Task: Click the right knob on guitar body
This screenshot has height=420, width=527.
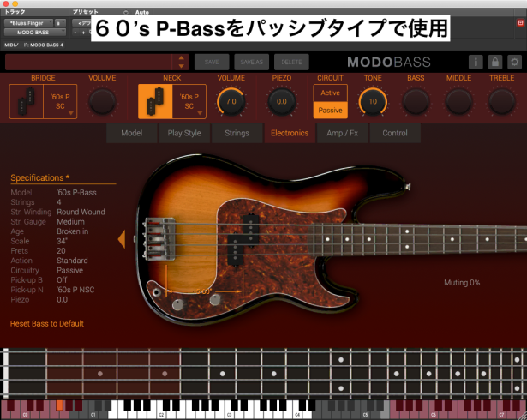Action: 215,299
